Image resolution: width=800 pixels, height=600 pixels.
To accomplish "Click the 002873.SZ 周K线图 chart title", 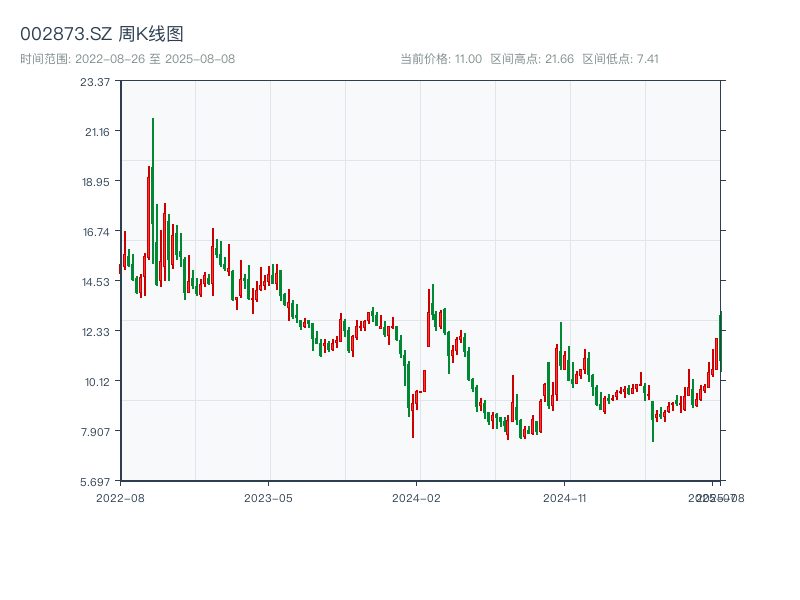I will (x=102, y=34).
